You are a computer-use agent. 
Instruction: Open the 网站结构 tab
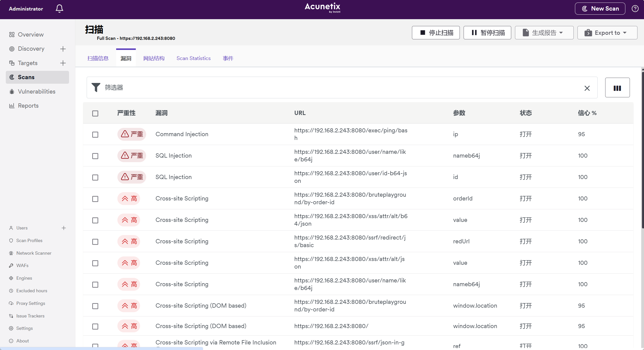tap(154, 58)
